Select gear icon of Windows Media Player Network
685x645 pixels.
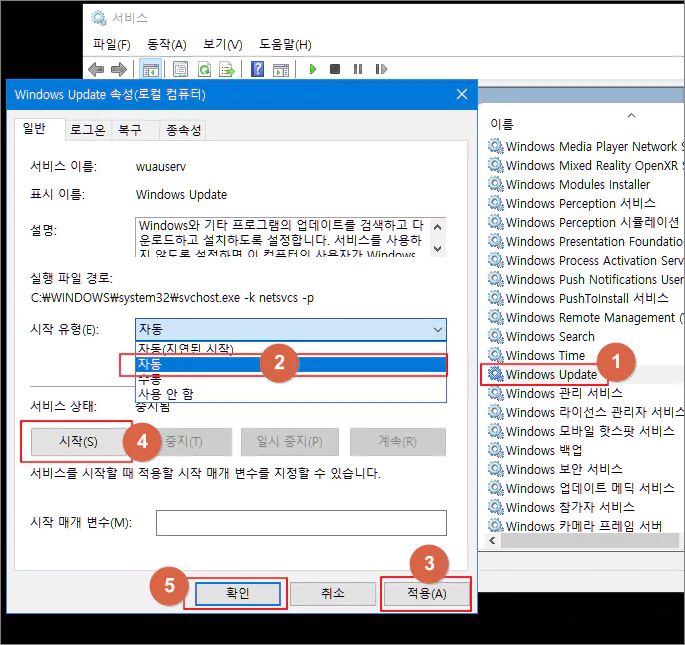point(495,146)
